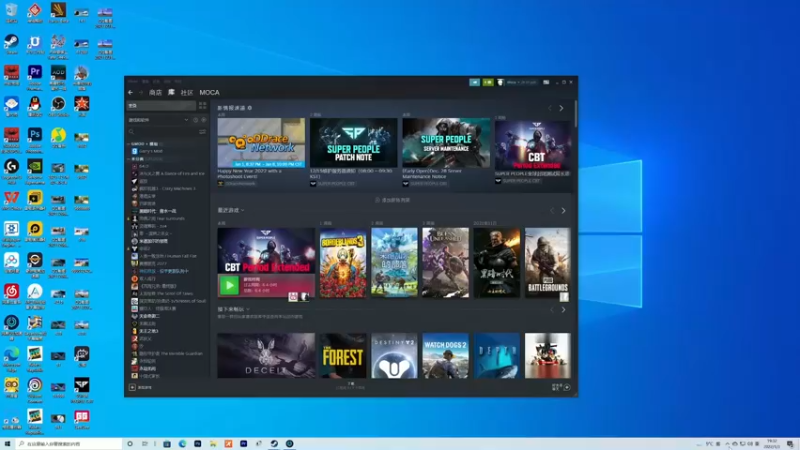This screenshot has height=450, width=800.
Task: Open settings gear beside the news heading
Action: (249, 108)
